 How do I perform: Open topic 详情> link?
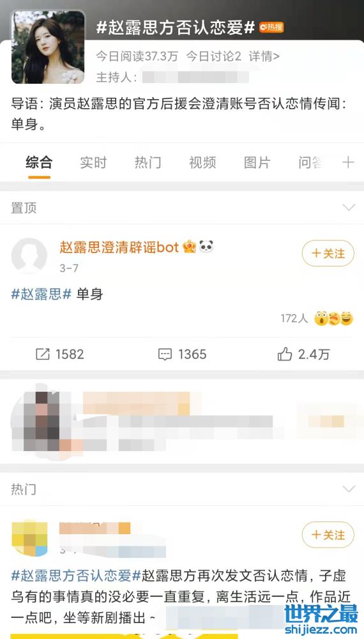tap(264, 56)
